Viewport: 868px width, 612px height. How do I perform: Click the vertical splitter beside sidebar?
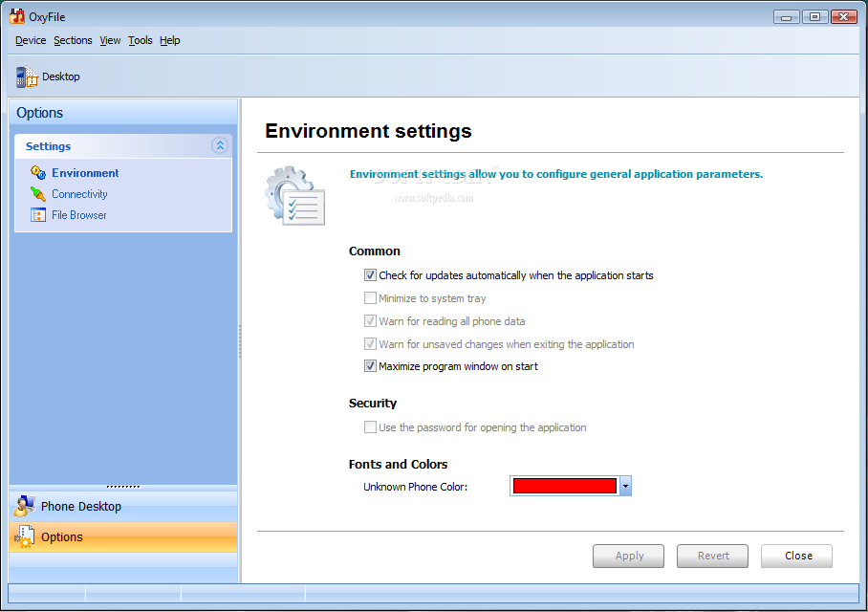tap(240, 341)
